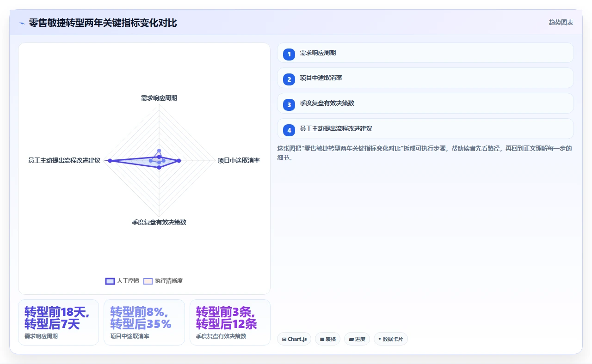The image size is (592, 364).
Task: Toggle the 执行清晰度 legend swatch
Action: [x=148, y=281]
